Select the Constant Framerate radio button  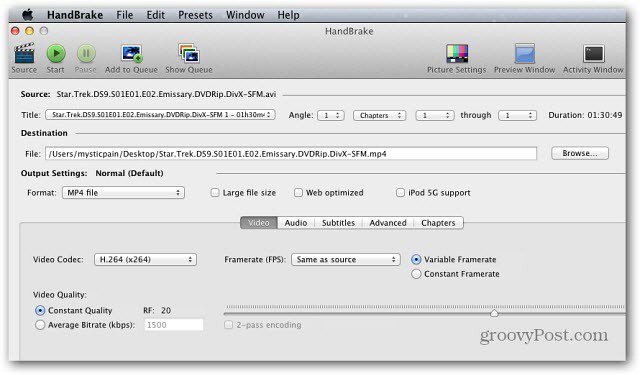416,274
